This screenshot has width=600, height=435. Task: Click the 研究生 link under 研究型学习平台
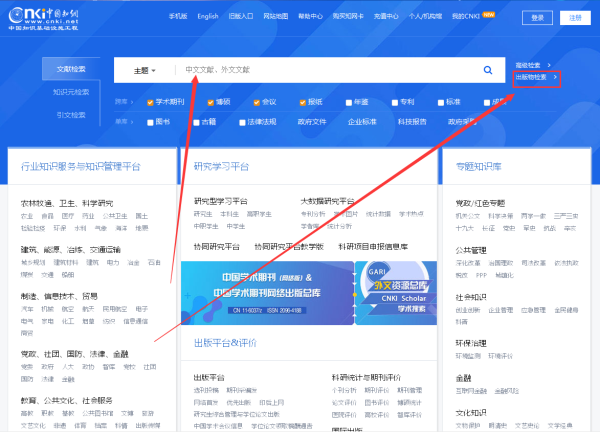[x=203, y=214]
